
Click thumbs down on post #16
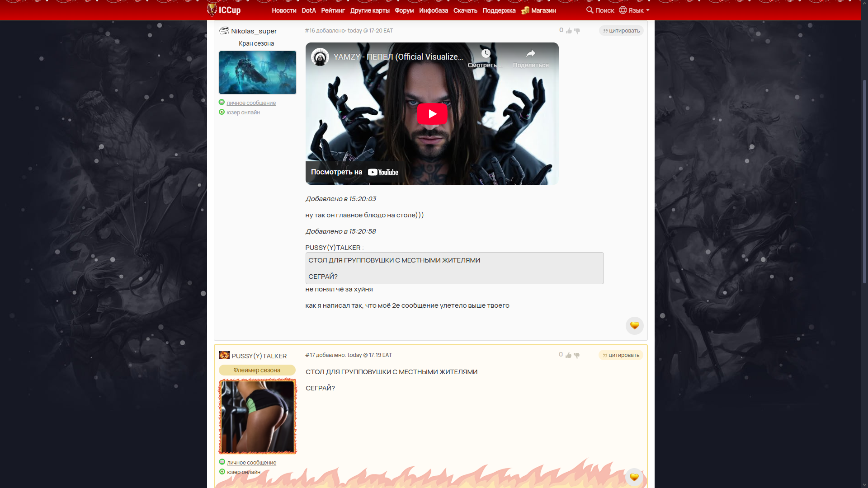[x=577, y=31]
